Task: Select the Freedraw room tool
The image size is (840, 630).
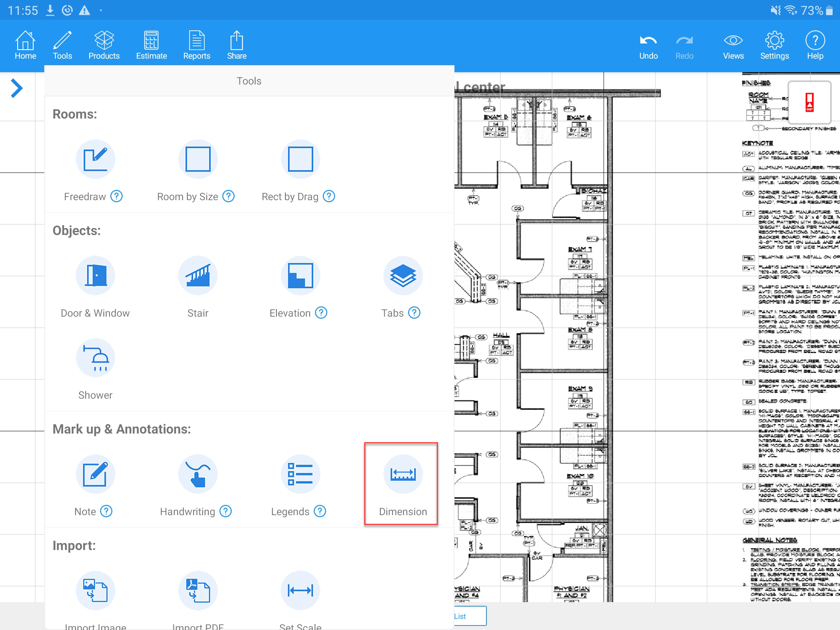Action: [x=95, y=159]
